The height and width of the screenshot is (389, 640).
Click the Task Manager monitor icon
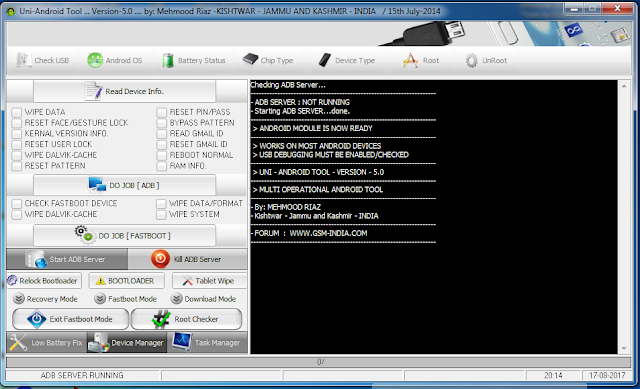[182, 342]
